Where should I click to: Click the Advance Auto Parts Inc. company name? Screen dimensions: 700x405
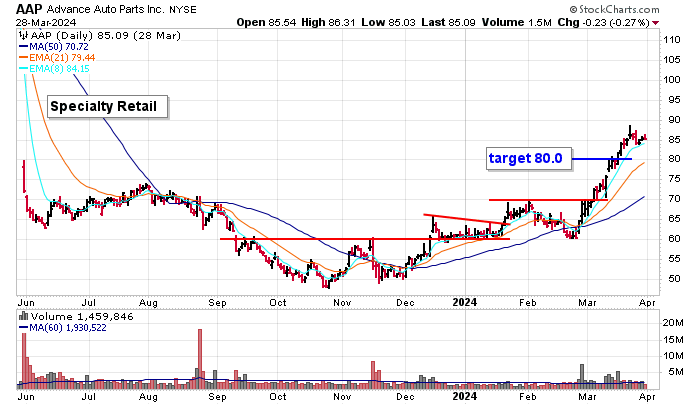click(106, 9)
